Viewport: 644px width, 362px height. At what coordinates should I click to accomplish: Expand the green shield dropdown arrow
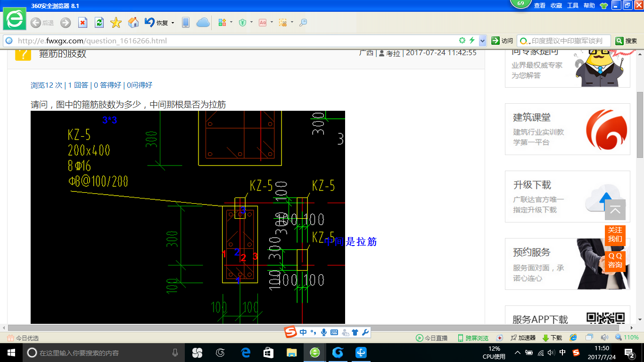click(251, 22)
